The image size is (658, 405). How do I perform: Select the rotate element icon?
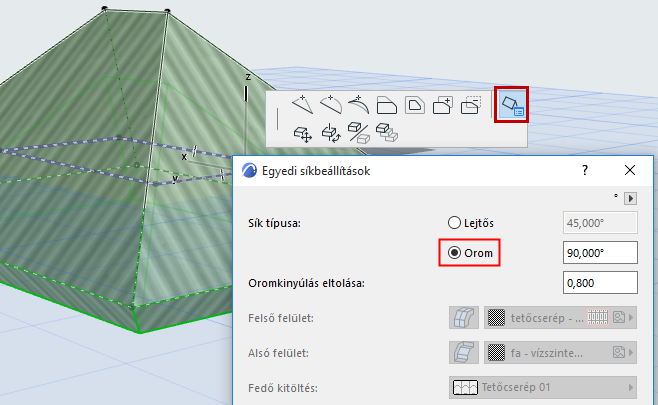(x=331, y=133)
